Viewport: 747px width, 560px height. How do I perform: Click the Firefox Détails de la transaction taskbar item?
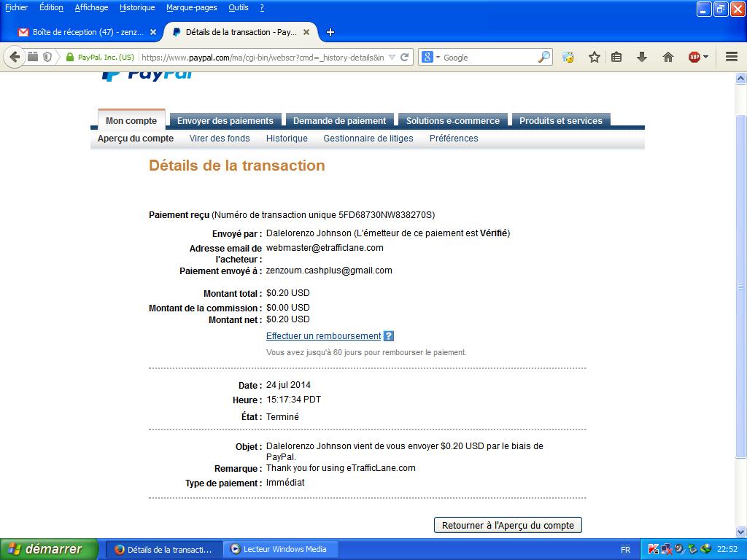(164, 549)
